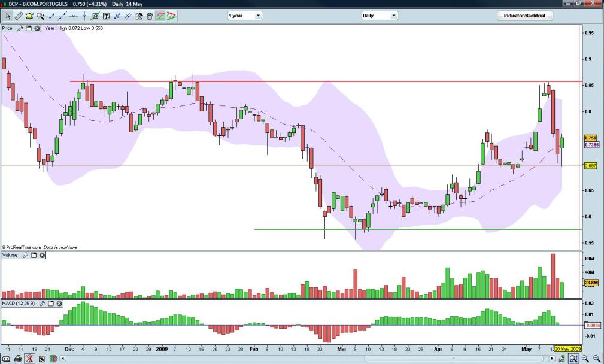Zoom in using the plus magnifier

click(x=597, y=359)
